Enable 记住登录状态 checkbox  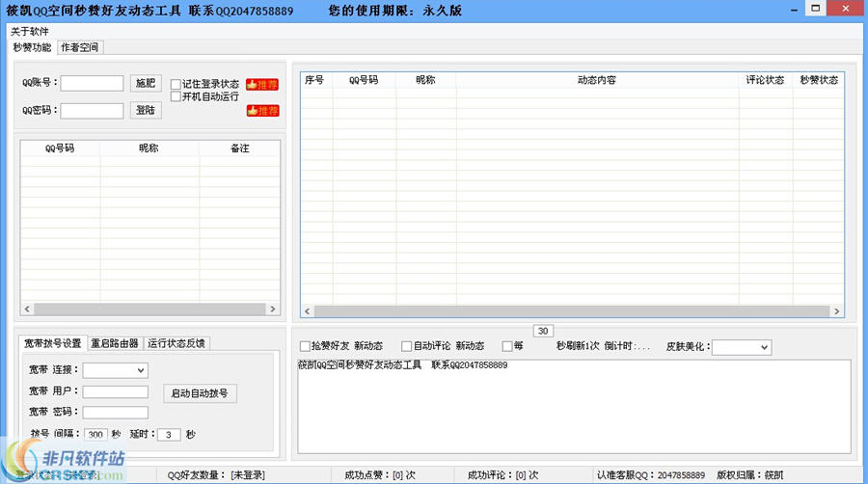[176, 84]
